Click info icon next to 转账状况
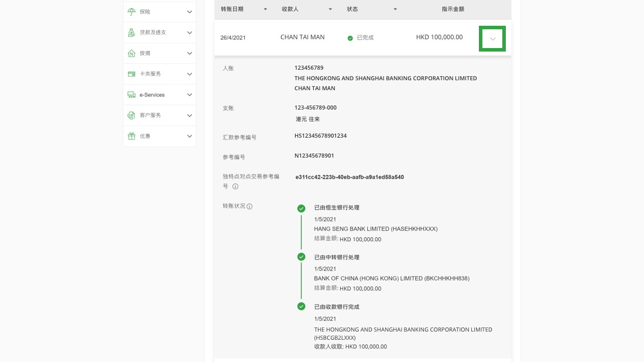Image resolution: width=644 pixels, height=362 pixels. [x=249, y=206]
